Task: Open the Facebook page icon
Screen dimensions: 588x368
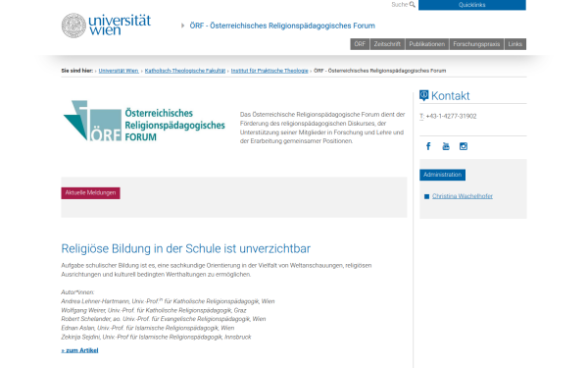Action: (428, 146)
